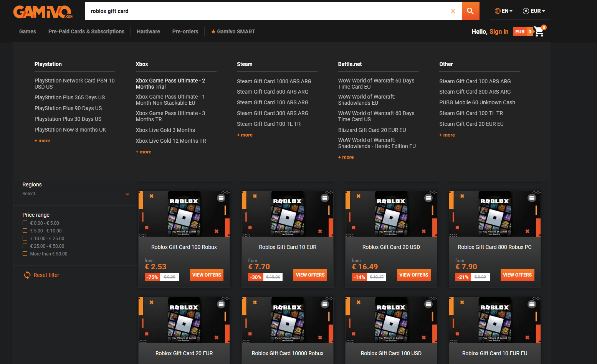
Task: Open the Roblox Gift Card 10 EUR EU title
Action: (495, 353)
